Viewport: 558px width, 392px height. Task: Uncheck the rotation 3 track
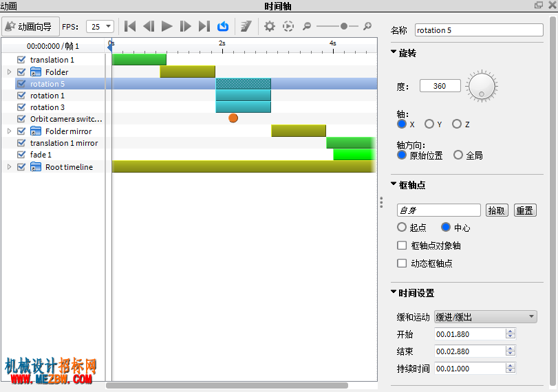coord(21,107)
